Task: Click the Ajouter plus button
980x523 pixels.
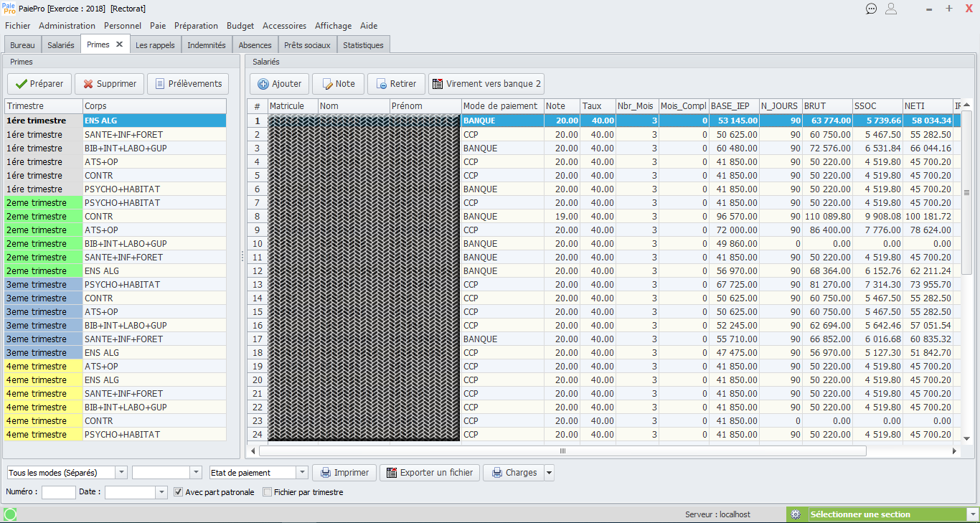Action: (x=279, y=84)
